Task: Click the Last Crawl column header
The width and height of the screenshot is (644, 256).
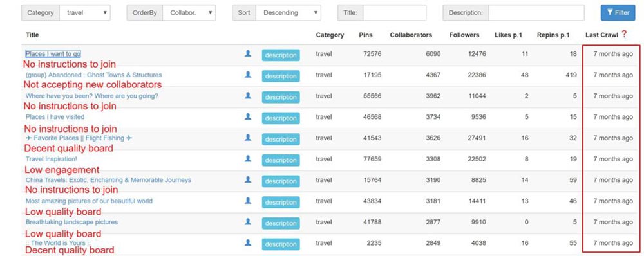Action: pyautogui.click(x=601, y=35)
